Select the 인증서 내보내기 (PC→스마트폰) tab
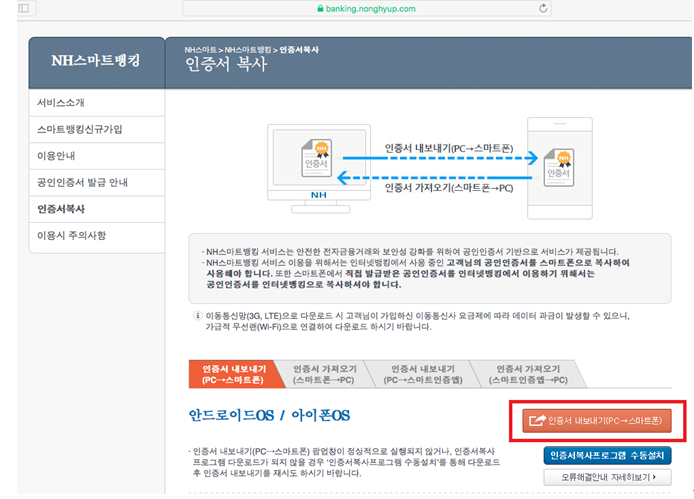 tap(235, 375)
